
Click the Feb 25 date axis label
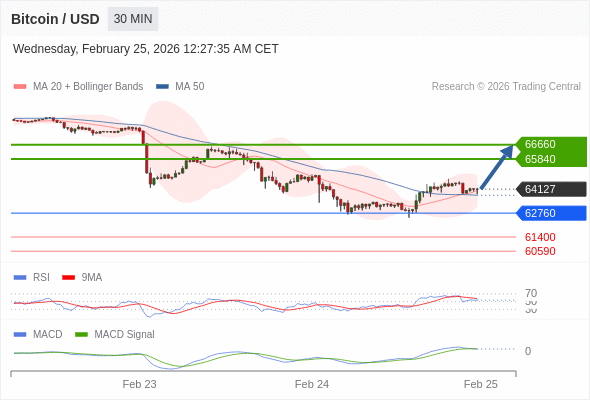click(481, 384)
